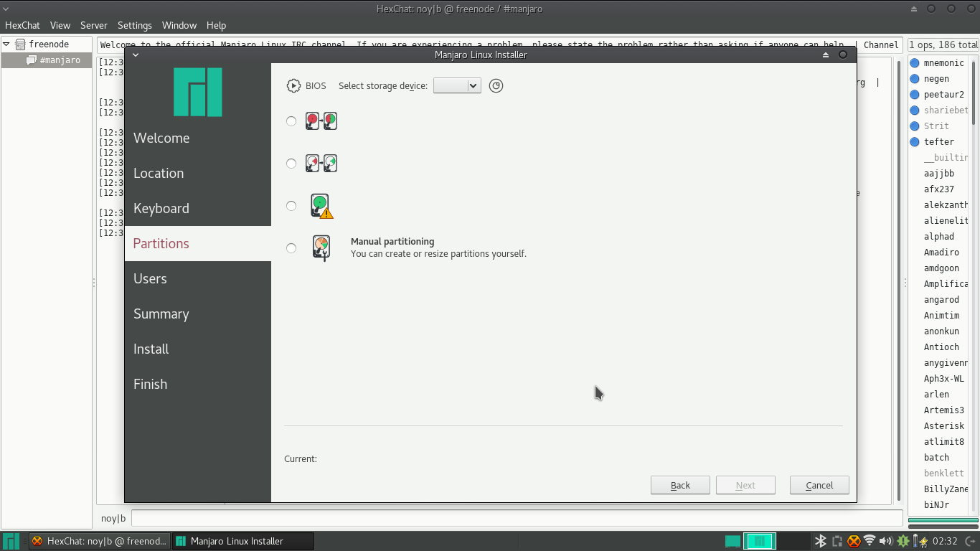Select the first partitioning radio option
Screen dimensions: 980x551
pyautogui.click(x=291, y=121)
